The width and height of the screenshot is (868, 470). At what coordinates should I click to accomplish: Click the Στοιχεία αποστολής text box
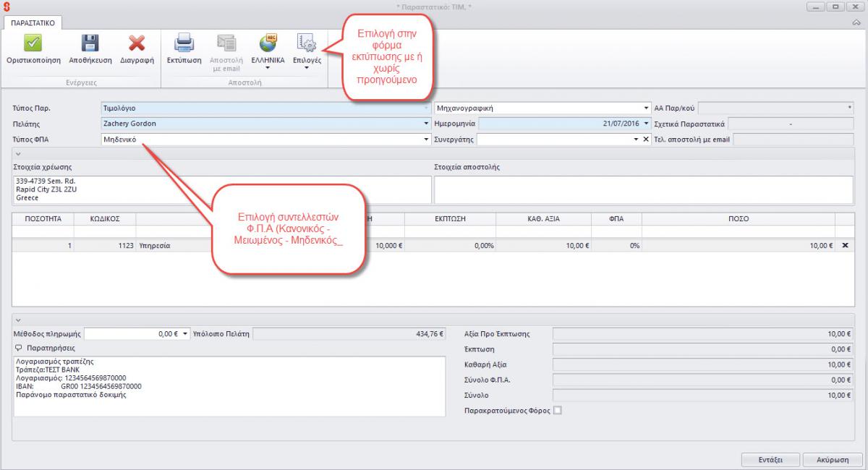[x=644, y=189]
